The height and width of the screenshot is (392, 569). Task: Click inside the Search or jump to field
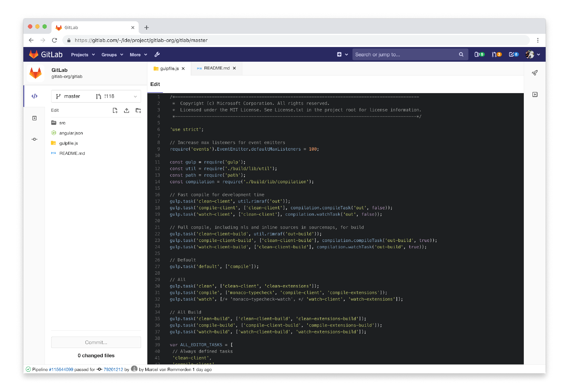404,54
